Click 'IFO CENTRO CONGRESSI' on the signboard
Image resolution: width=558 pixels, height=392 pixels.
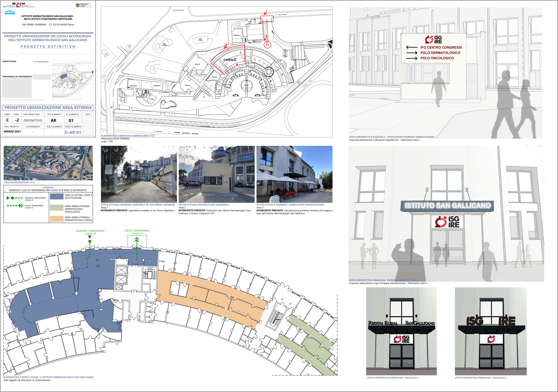441,47
